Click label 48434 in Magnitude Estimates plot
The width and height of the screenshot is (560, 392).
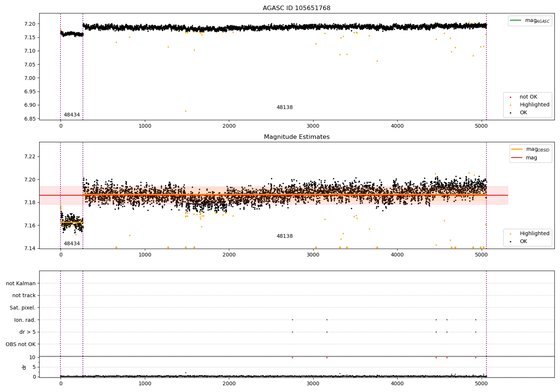72,244
